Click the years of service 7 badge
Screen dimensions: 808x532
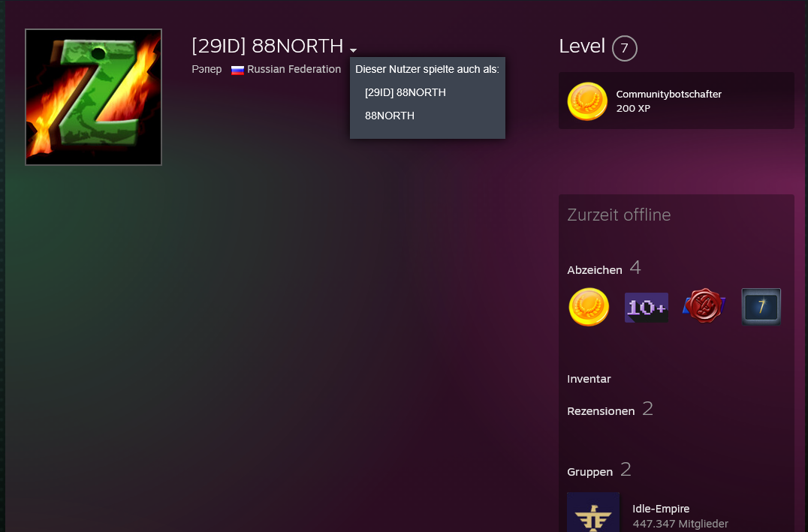761,306
